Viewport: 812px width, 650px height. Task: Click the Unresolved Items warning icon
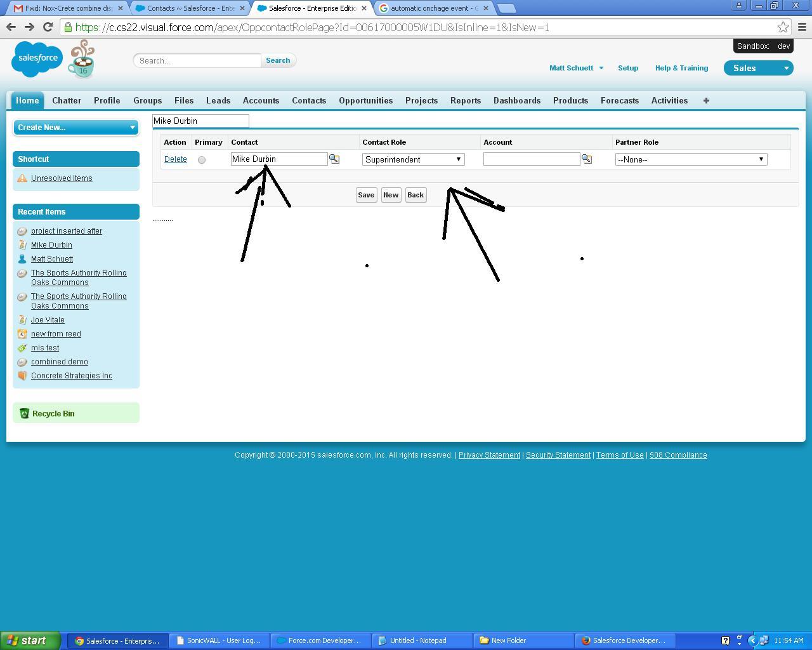22,178
